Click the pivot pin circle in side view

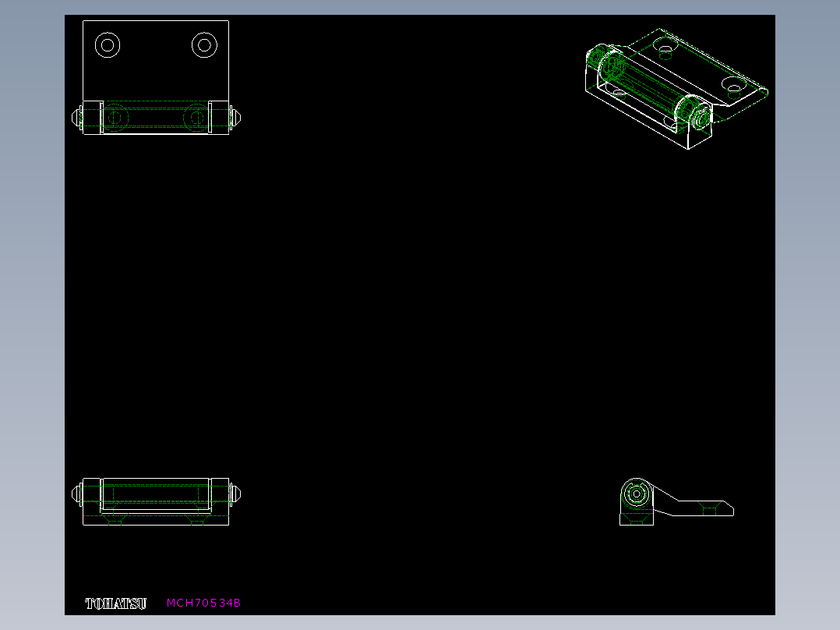(x=637, y=494)
